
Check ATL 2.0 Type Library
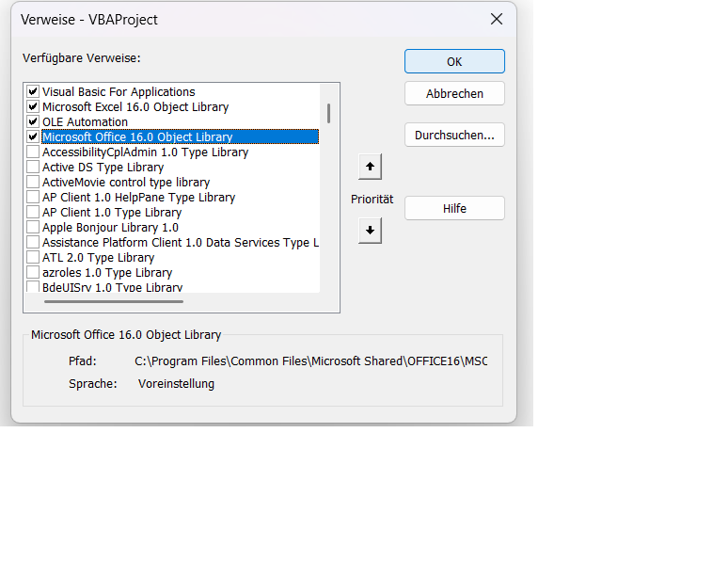tap(33, 257)
